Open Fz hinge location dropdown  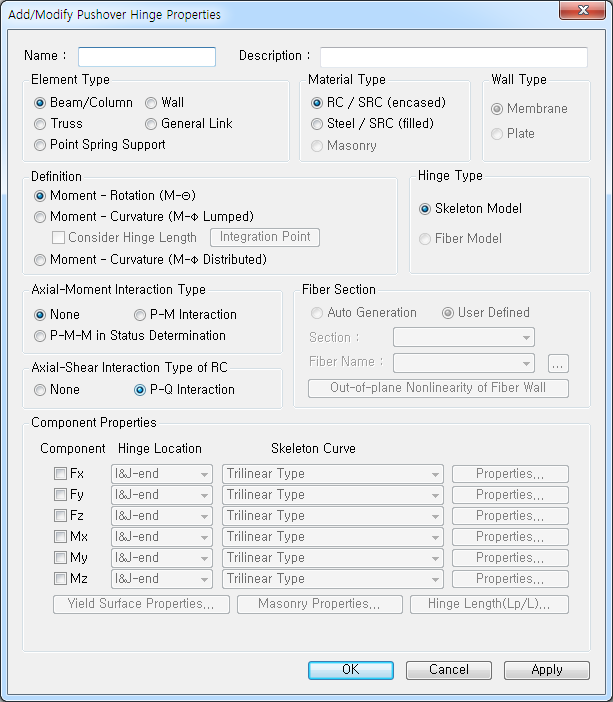pos(161,516)
